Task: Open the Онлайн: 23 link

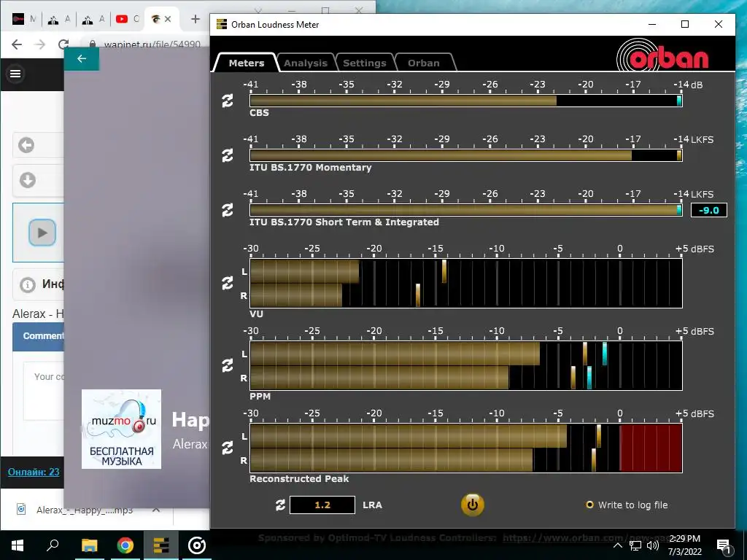Action: pos(34,472)
